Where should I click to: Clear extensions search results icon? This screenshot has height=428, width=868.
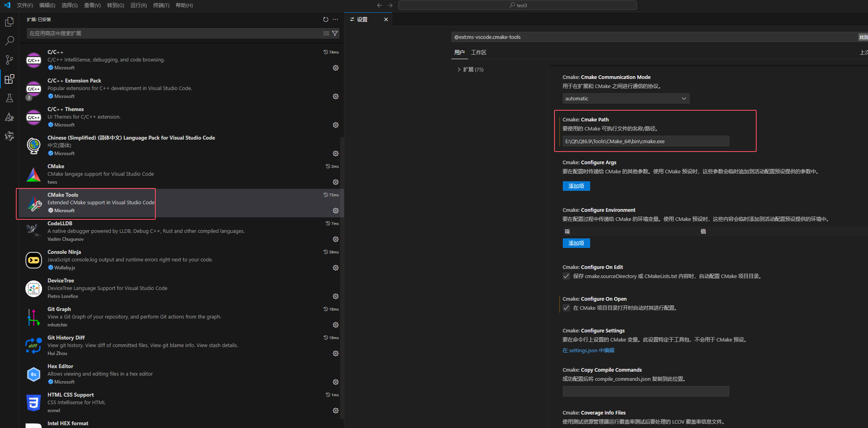[x=326, y=33]
